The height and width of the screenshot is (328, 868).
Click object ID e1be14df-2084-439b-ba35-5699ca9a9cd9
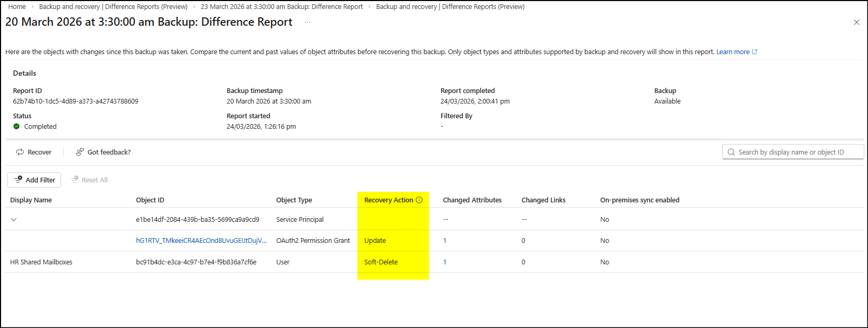(197, 219)
